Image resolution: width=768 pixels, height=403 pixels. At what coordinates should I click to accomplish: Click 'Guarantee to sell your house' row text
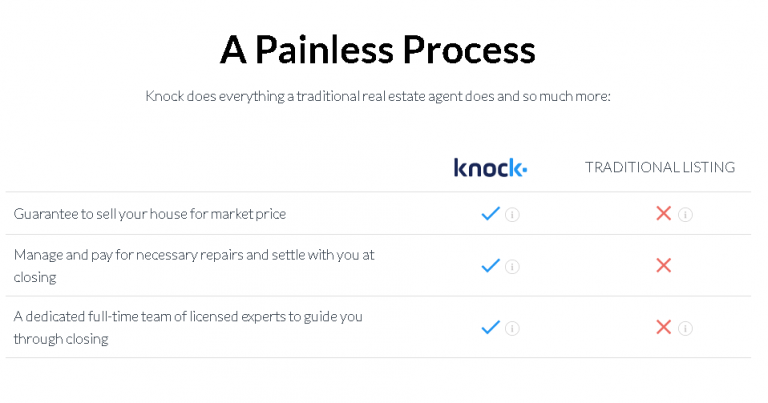150,214
